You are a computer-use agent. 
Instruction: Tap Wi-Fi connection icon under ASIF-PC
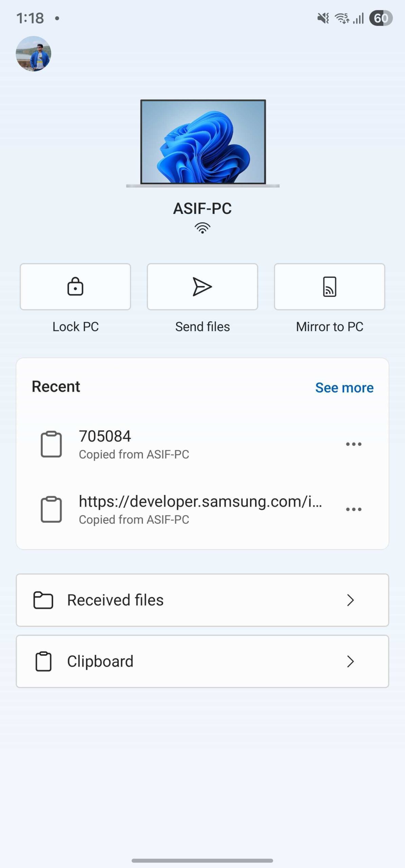tap(203, 228)
